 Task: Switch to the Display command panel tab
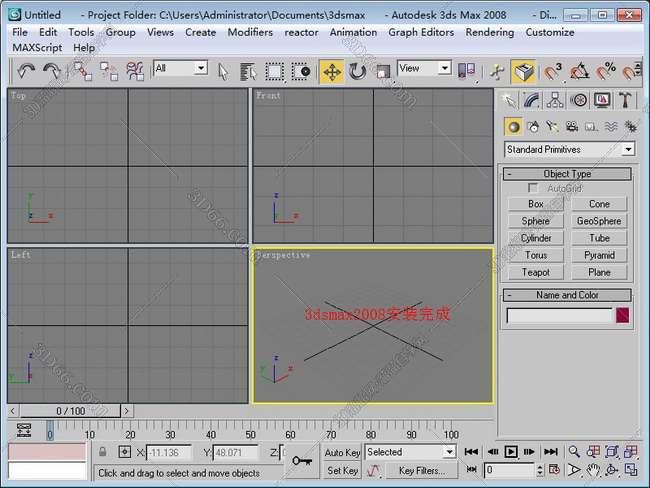602,100
